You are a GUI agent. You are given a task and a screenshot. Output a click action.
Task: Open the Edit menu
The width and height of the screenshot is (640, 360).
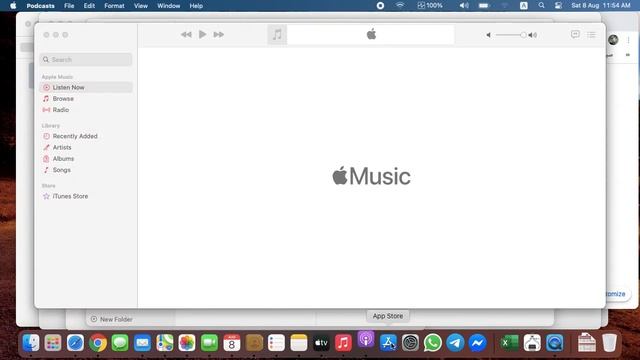point(89,6)
